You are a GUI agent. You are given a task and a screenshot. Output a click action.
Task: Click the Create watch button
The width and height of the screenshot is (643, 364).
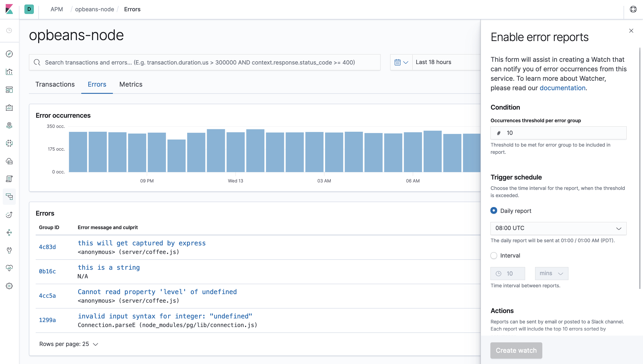coord(516,350)
